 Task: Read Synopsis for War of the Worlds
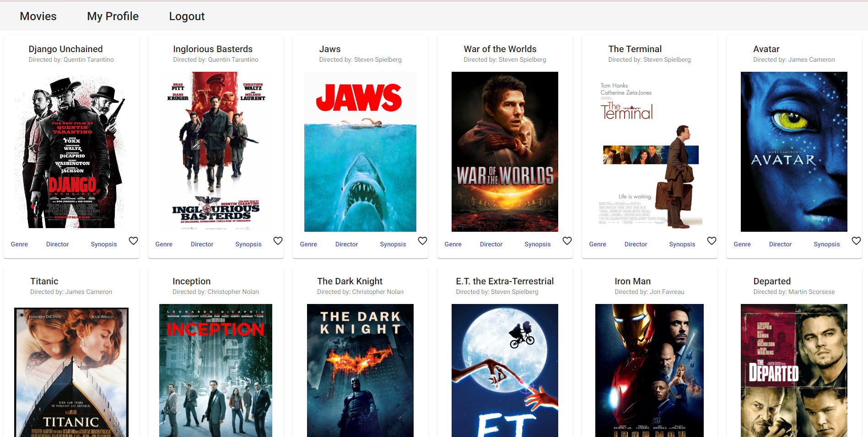(538, 244)
